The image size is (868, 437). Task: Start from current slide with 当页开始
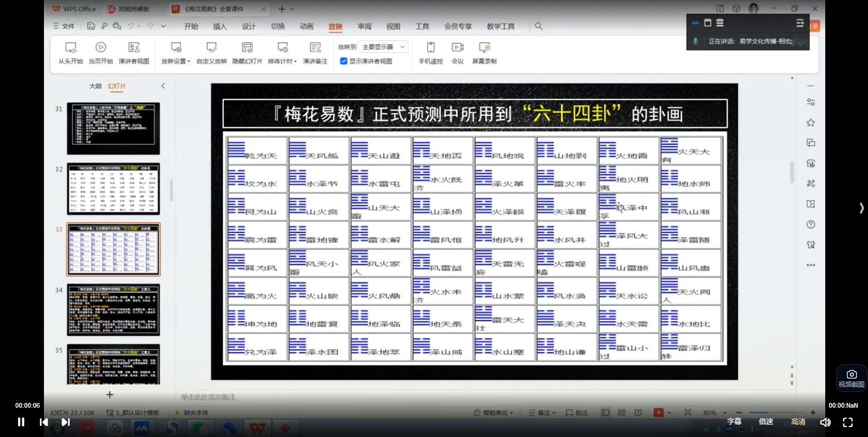click(101, 53)
